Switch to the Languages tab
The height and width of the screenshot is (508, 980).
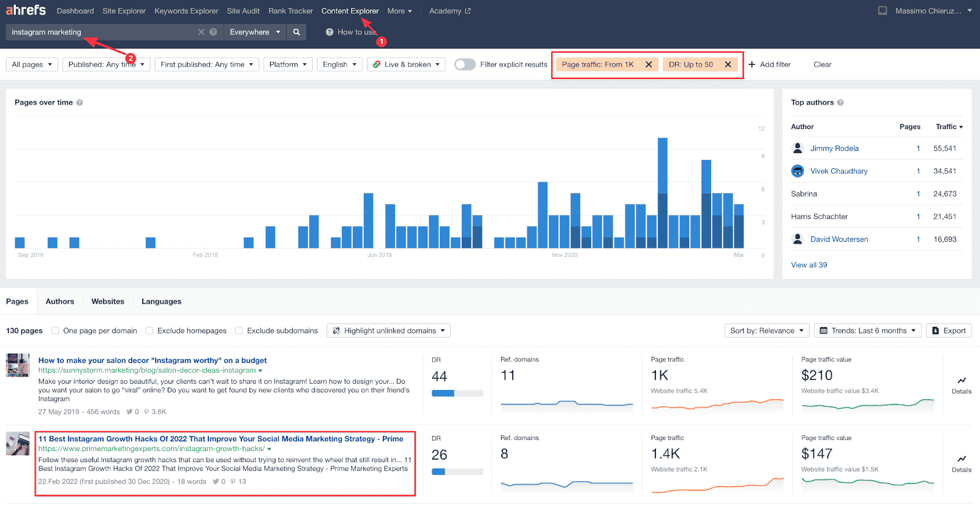coord(161,301)
